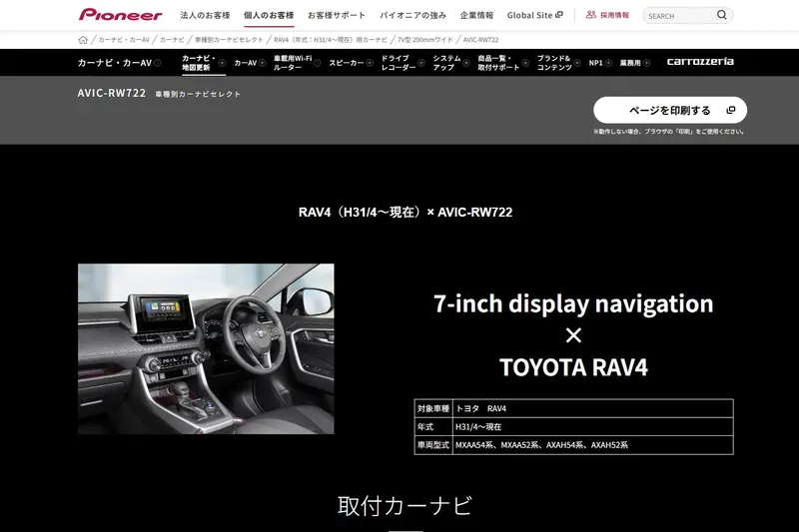The width and height of the screenshot is (799, 532).
Task: Open 採用情報 link
Action: coord(614,15)
